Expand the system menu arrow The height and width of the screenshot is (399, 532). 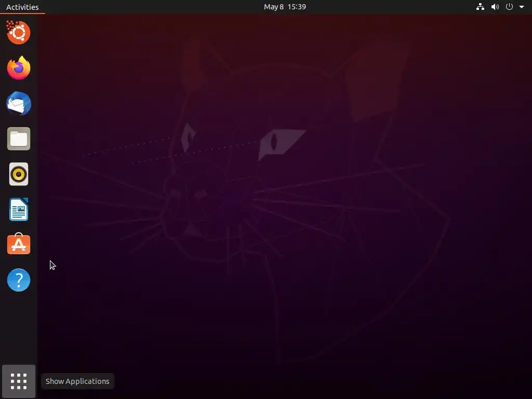(x=522, y=7)
